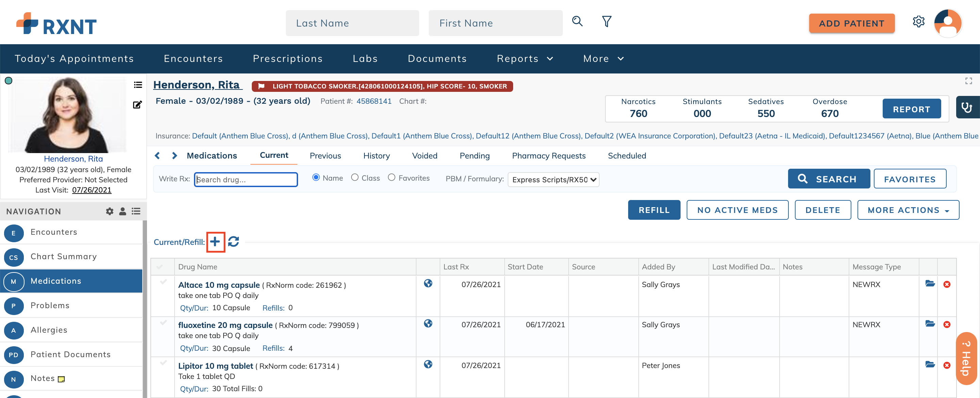980x398 pixels.
Task: Open Prescriptions in top menu
Action: (x=288, y=59)
